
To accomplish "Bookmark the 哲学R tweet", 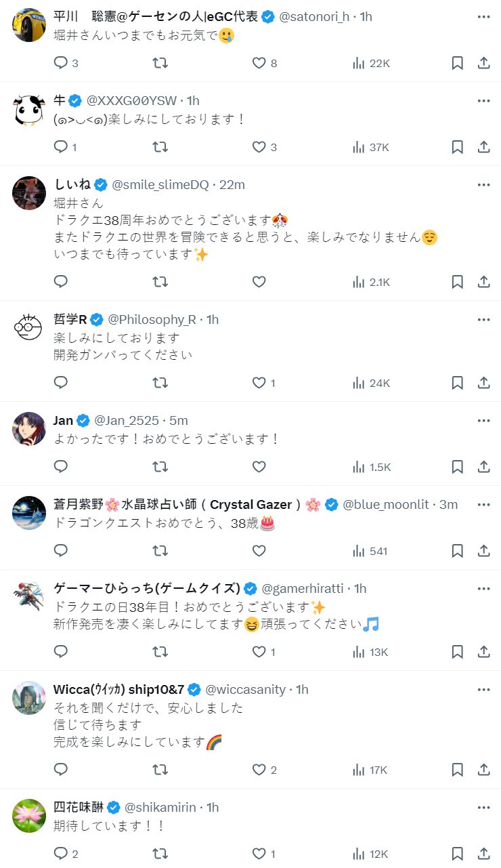I will [x=457, y=383].
